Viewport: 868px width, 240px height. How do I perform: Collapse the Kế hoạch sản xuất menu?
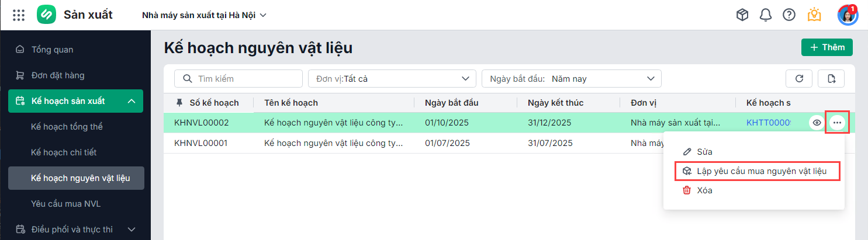click(132, 101)
